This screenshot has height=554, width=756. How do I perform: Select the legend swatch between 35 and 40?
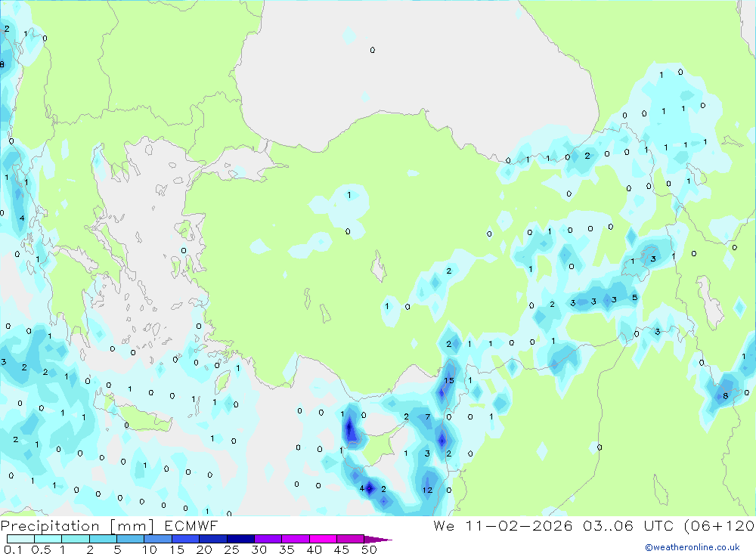296,539
